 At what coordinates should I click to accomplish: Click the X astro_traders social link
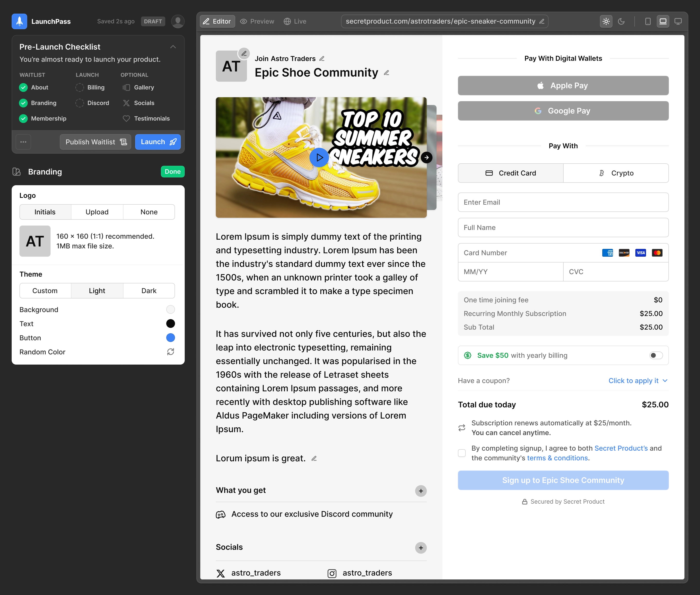[x=248, y=573]
